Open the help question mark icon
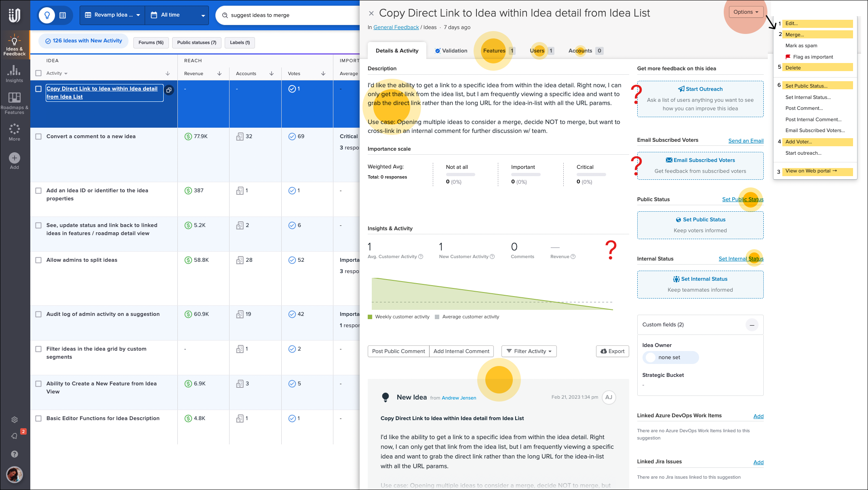This screenshot has height=490, width=868. pyautogui.click(x=15, y=454)
